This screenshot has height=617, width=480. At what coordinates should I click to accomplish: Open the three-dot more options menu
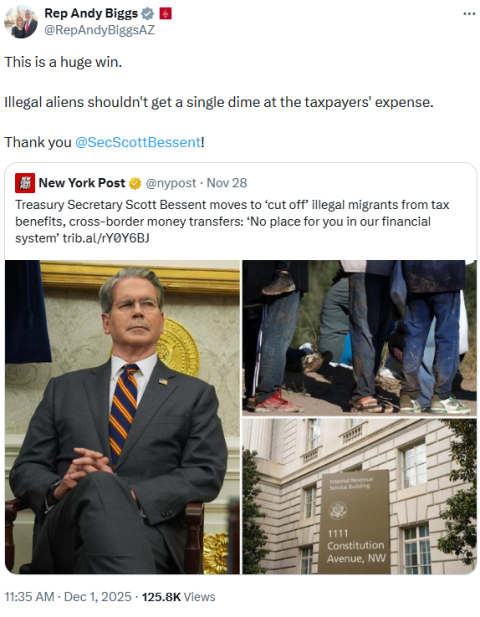469,14
